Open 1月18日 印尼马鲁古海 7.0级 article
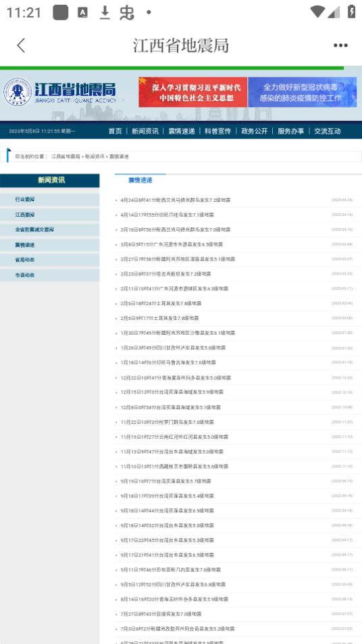 [168, 363]
